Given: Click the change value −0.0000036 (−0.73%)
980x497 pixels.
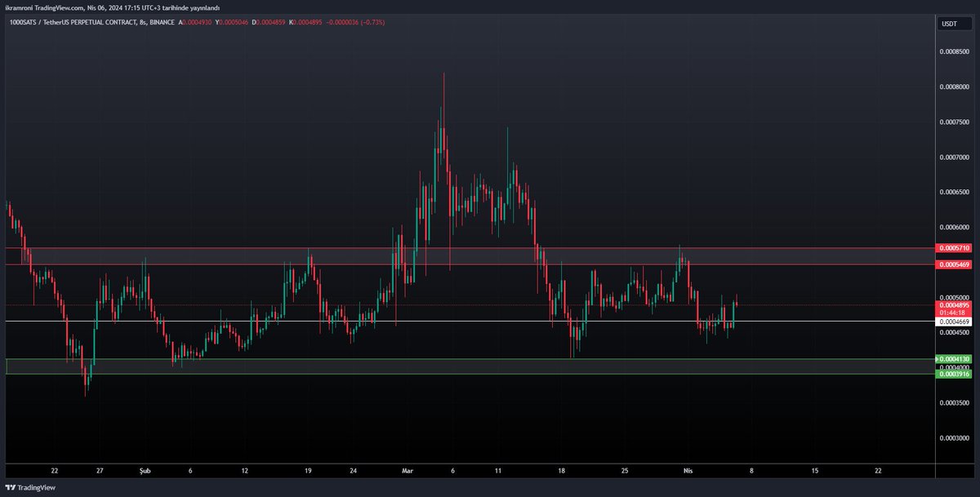Looking at the screenshot, I should pyautogui.click(x=354, y=22).
